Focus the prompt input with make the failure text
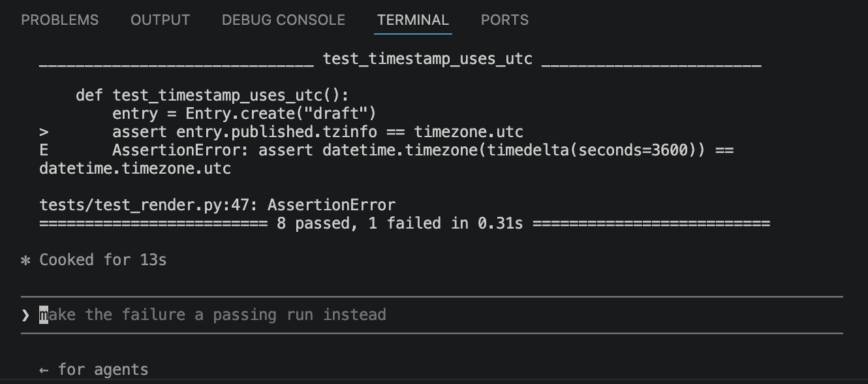868x384 pixels. pyautogui.click(x=432, y=315)
